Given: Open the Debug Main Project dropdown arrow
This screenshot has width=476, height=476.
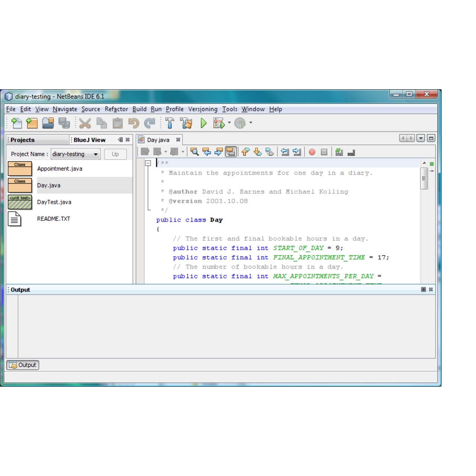Looking at the screenshot, I should (x=229, y=123).
